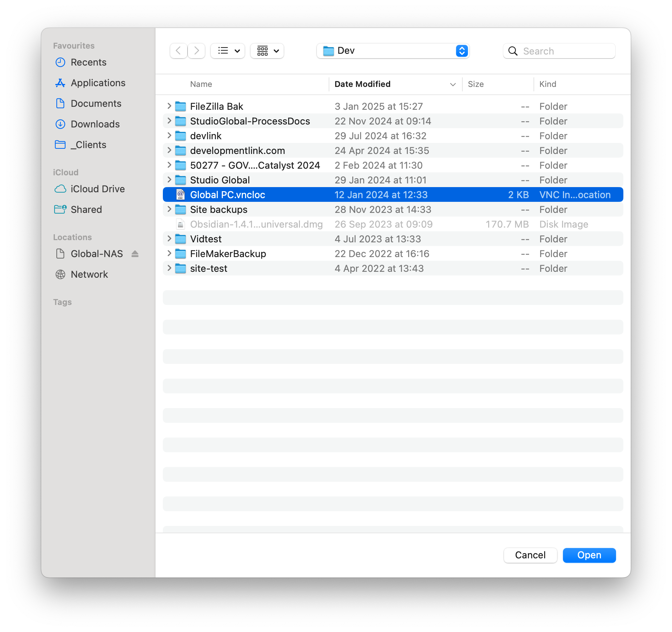Select the Global-NAS location
This screenshot has height=632, width=672.
[x=90, y=254]
